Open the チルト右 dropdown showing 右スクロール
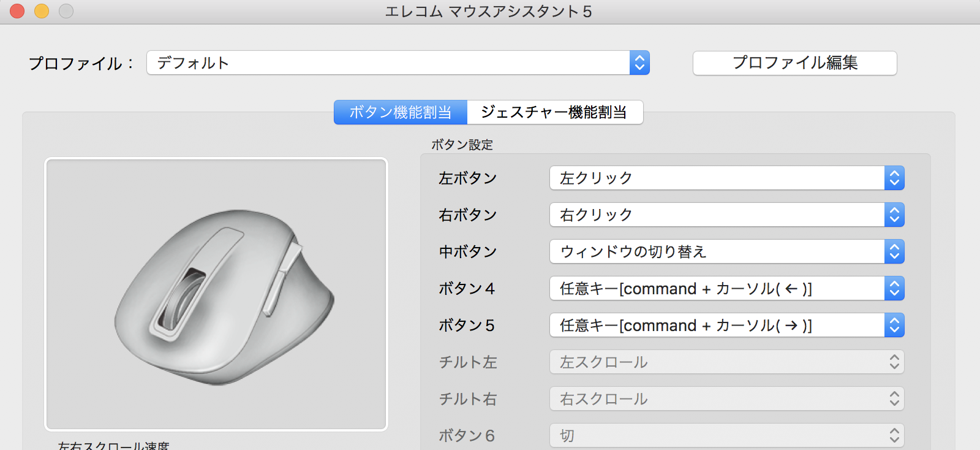 [x=727, y=399]
